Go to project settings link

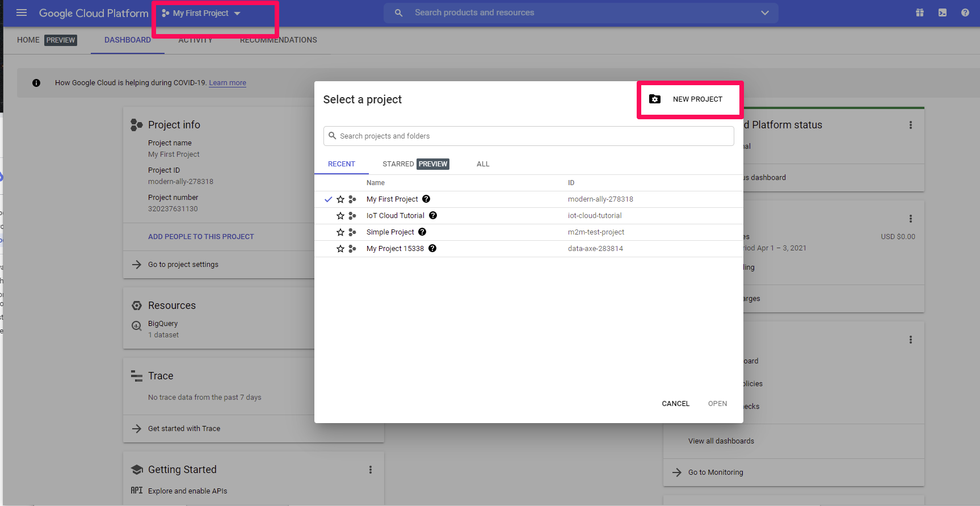point(183,265)
